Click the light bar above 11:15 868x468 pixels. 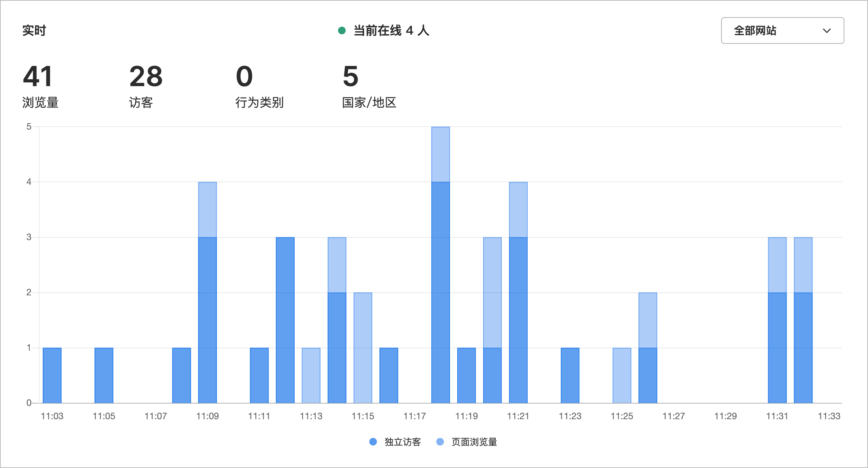(363, 348)
